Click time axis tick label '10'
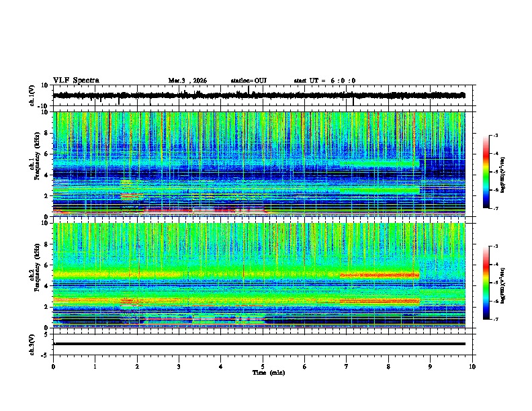532x411 pixels. [472, 367]
